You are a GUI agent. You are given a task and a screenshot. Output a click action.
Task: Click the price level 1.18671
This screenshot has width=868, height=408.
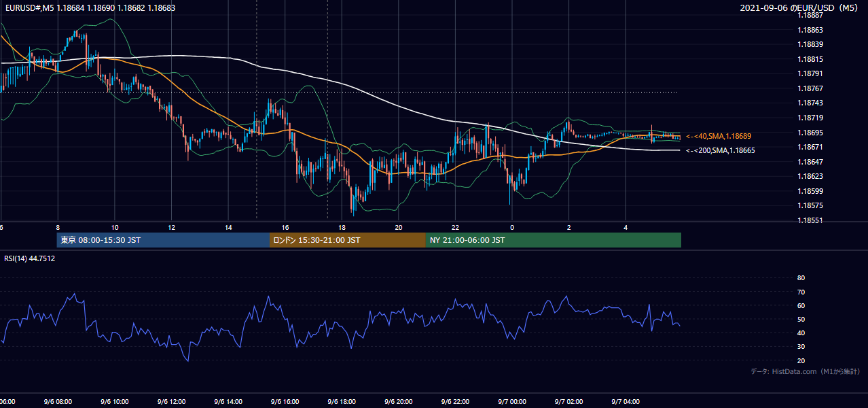tap(809, 147)
